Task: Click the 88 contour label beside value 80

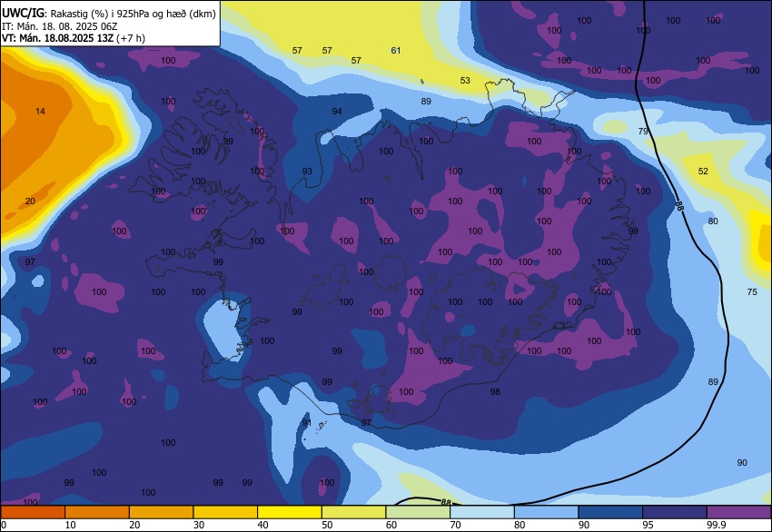Action: (x=679, y=206)
